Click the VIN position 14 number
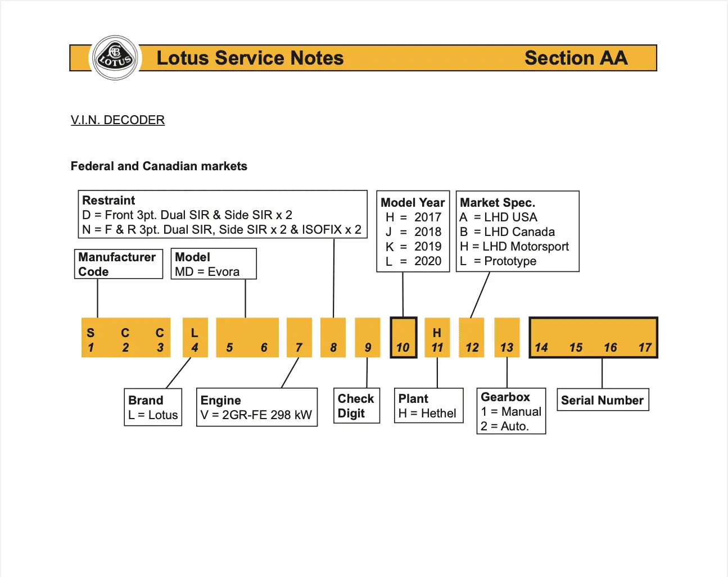The height and width of the screenshot is (577, 728). point(541,348)
